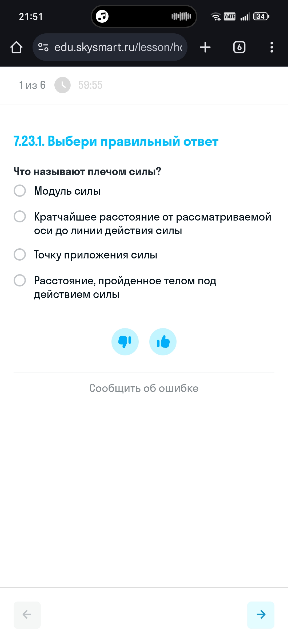Tap the audio waveform indicator in status pill
Image resolution: width=288 pixels, height=644 pixels.
point(181,16)
